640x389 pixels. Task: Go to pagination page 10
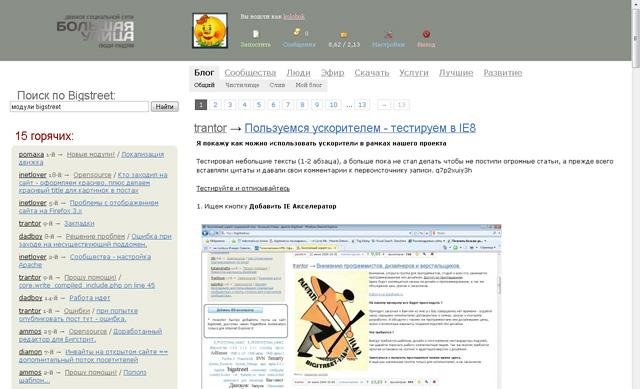pyautogui.click(x=333, y=105)
